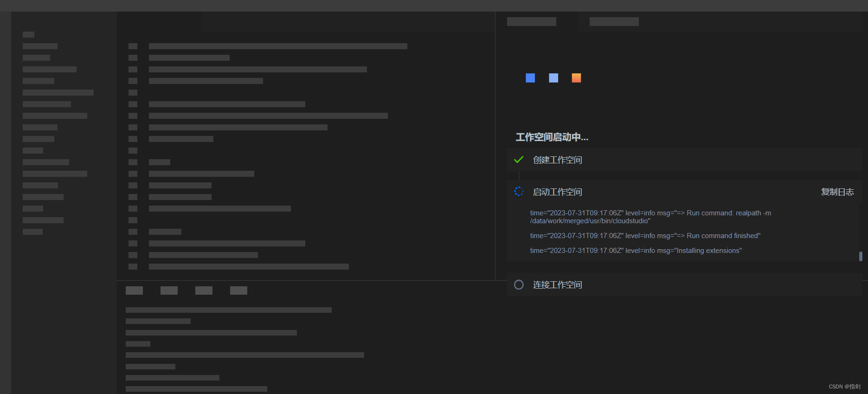
Task: Click the light blue loading square
Action: [x=553, y=78]
